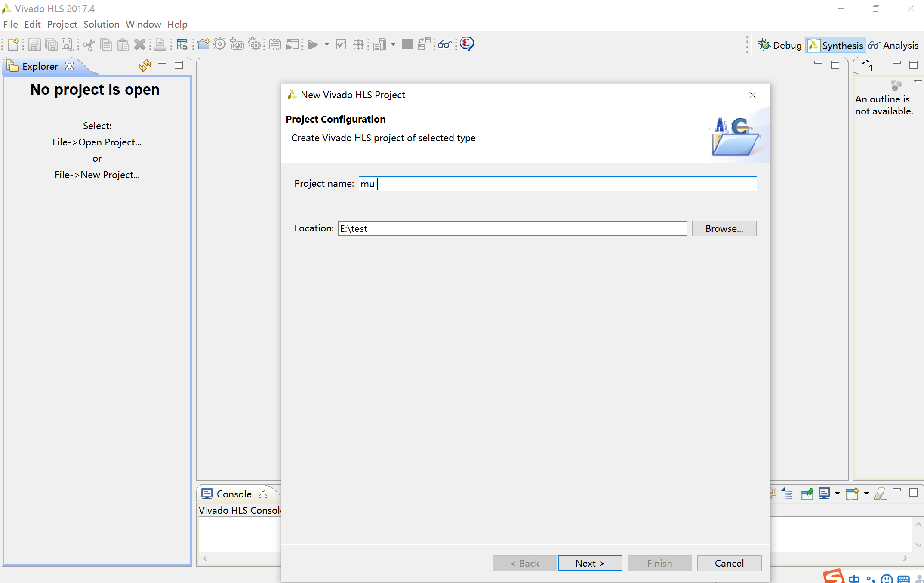Open the outline panel view menu arrow

click(x=918, y=82)
